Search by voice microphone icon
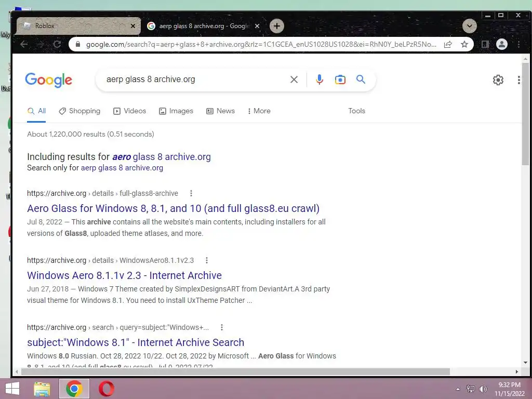 click(320, 79)
